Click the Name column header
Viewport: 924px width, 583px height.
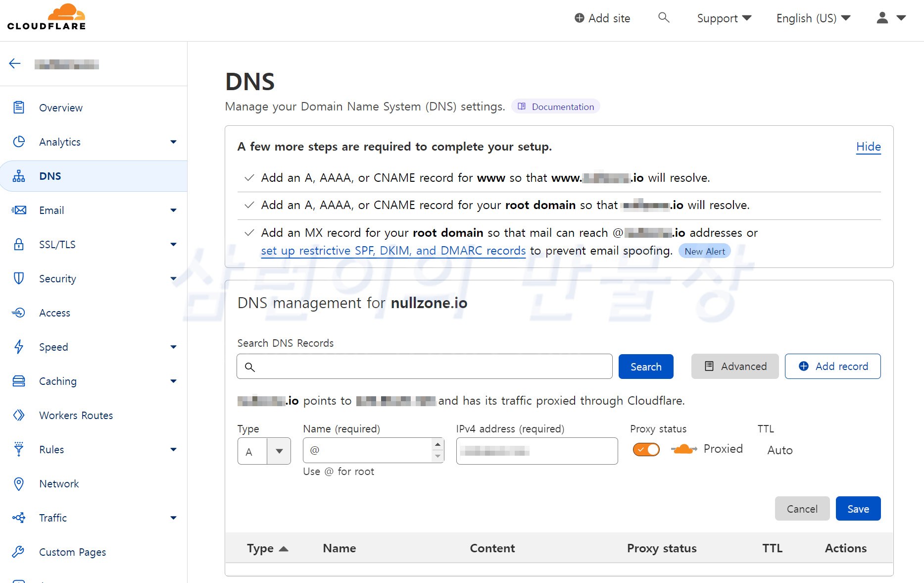click(340, 548)
